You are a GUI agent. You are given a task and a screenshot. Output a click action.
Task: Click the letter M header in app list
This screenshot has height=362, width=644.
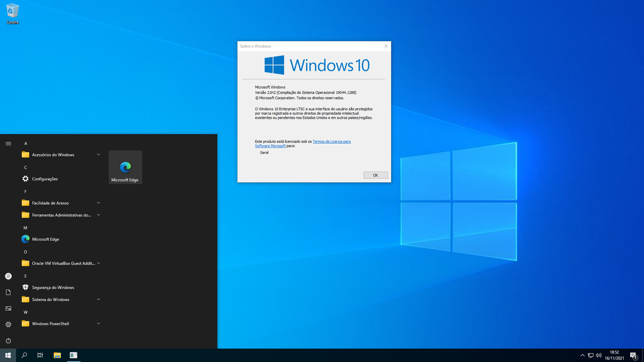pyautogui.click(x=26, y=228)
